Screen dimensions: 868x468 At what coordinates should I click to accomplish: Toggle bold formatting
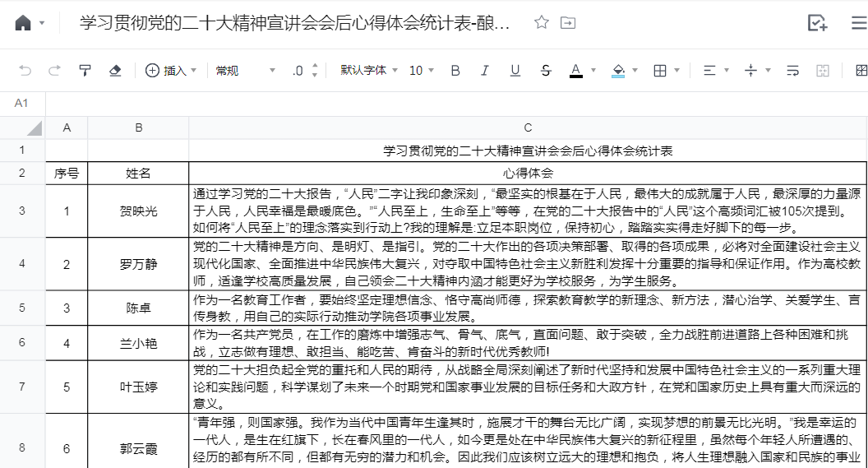pyautogui.click(x=455, y=71)
